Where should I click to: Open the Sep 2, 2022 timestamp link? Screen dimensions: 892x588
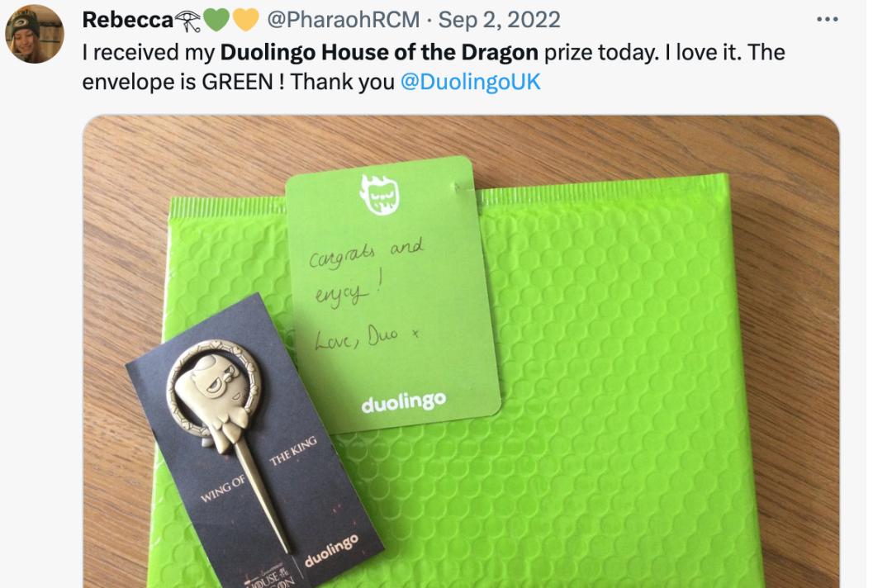coord(499,20)
